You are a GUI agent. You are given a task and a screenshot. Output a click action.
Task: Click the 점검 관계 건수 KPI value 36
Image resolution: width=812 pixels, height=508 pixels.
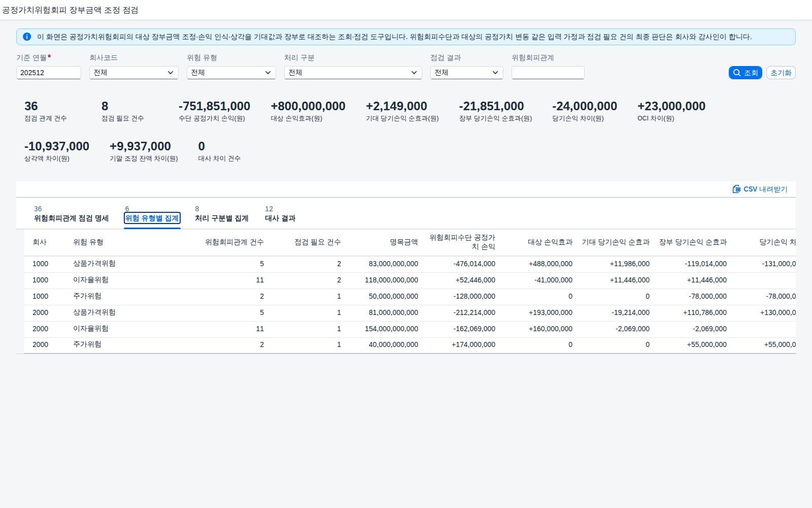(31, 106)
